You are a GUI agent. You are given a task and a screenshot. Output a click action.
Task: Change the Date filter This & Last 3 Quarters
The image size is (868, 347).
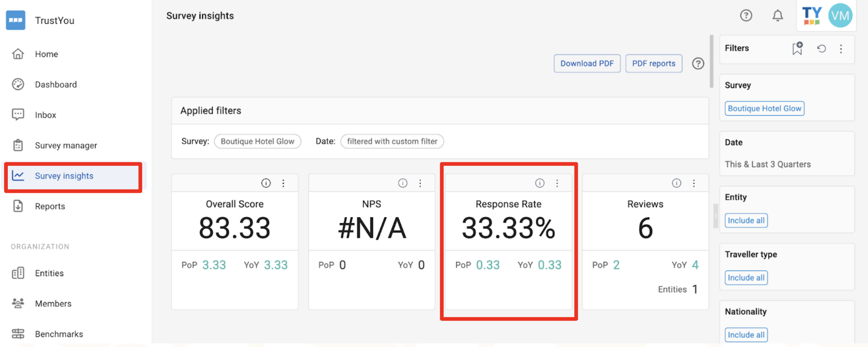[x=768, y=164]
